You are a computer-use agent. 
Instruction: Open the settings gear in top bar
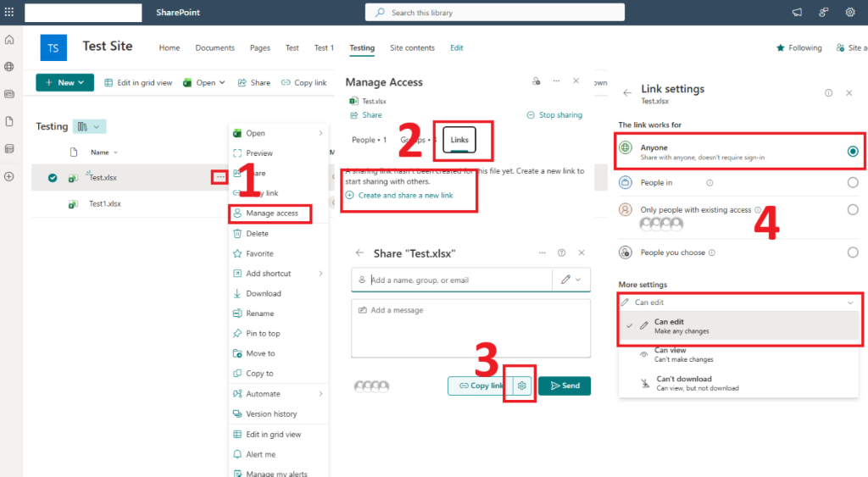tap(849, 12)
